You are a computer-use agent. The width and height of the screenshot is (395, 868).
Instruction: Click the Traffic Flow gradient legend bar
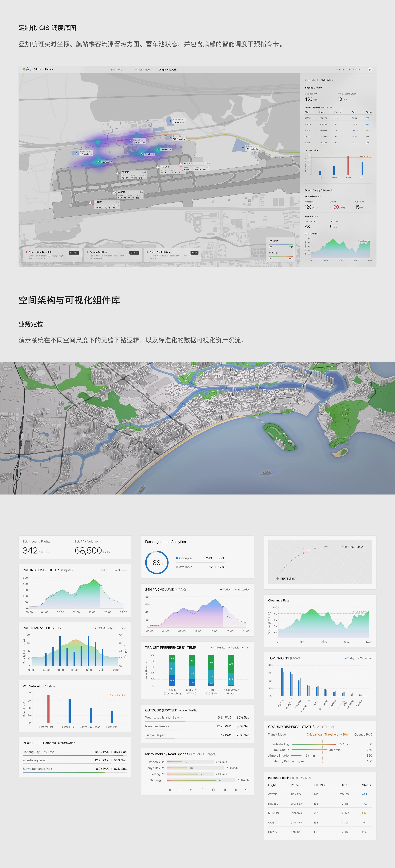click(x=281, y=256)
